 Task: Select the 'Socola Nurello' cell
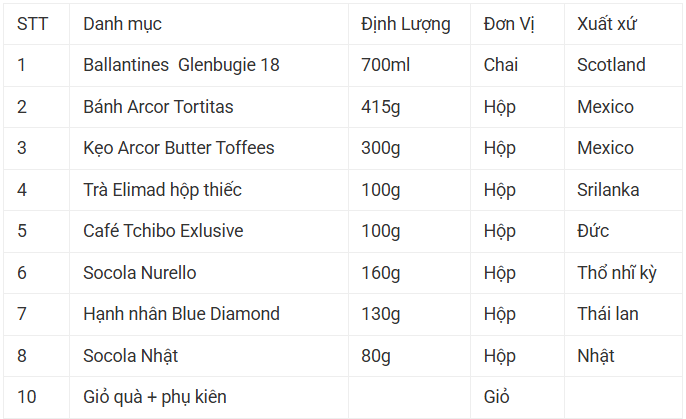pyautogui.click(x=140, y=273)
